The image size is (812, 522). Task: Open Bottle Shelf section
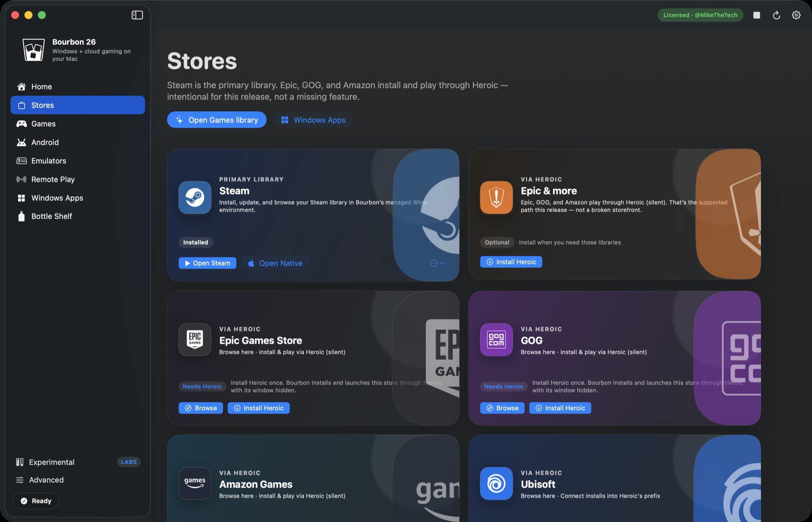tap(78, 216)
